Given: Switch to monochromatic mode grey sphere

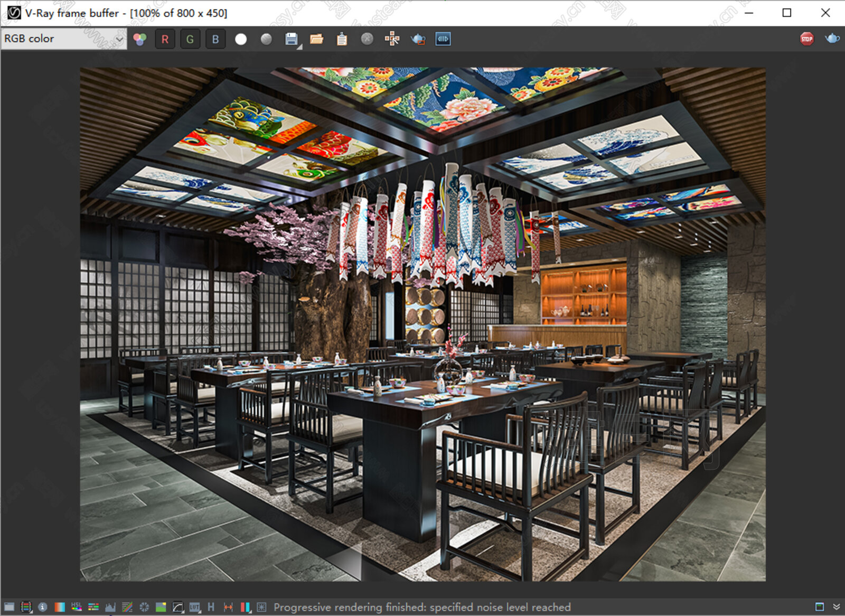Looking at the screenshot, I should pyautogui.click(x=266, y=39).
